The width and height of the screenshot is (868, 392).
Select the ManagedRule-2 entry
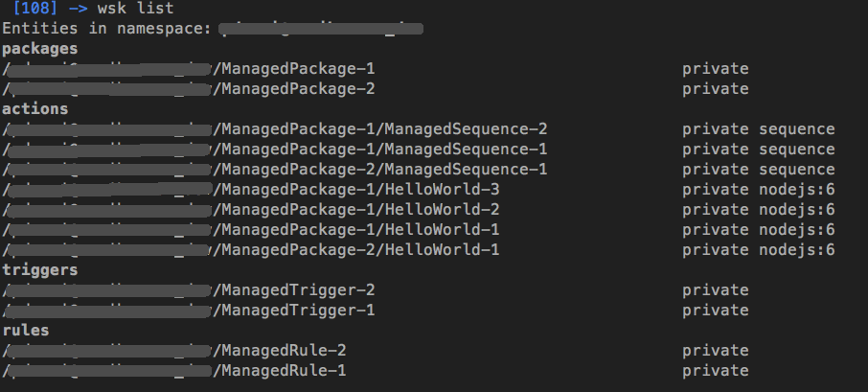click(279, 351)
